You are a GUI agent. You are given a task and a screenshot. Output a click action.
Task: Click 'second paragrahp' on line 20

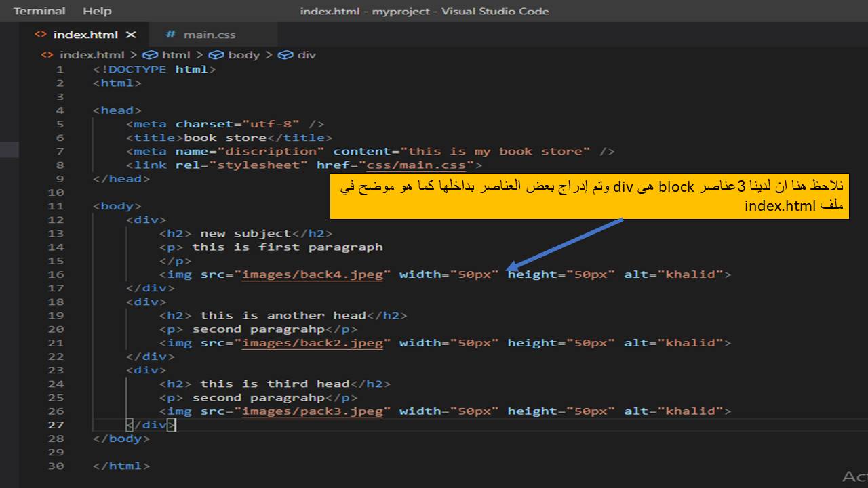[258, 329]
